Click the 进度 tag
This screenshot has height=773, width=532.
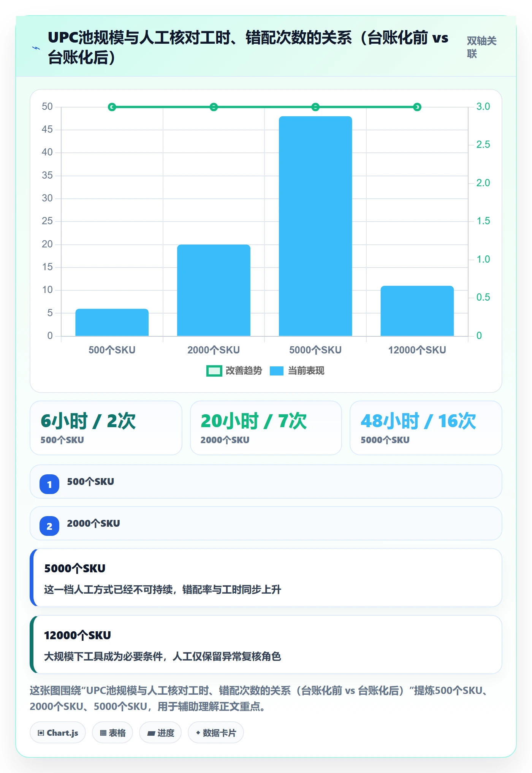point(160,732)
